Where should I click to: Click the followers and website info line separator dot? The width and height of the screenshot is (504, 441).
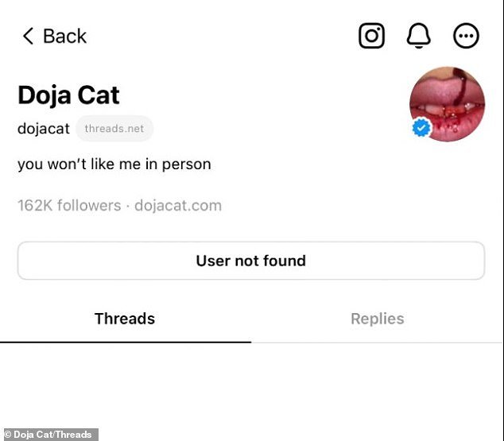click(x=128, y=207)
